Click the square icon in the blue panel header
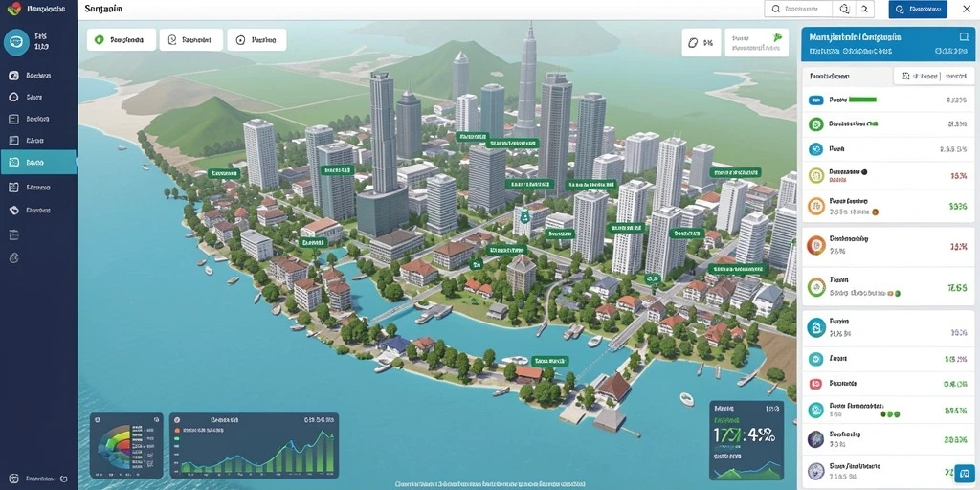This screenshot has width=980, height=490. (x=963, y=37)
